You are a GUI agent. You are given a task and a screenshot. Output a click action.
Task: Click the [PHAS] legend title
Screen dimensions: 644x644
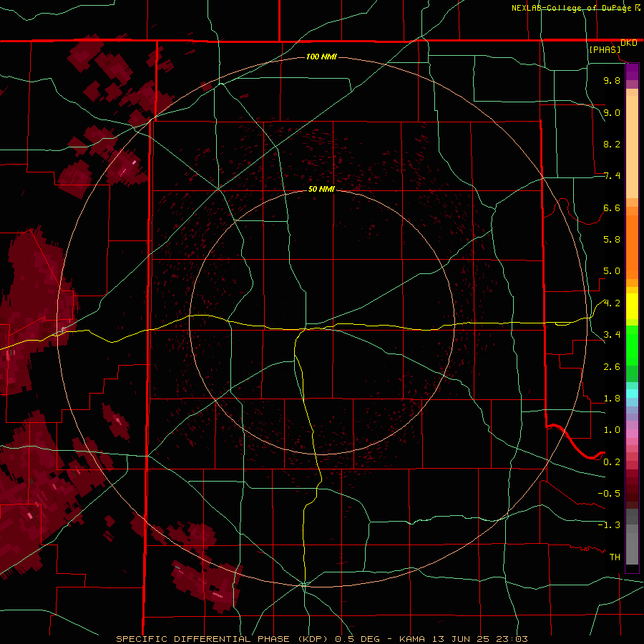coord(605,49)
